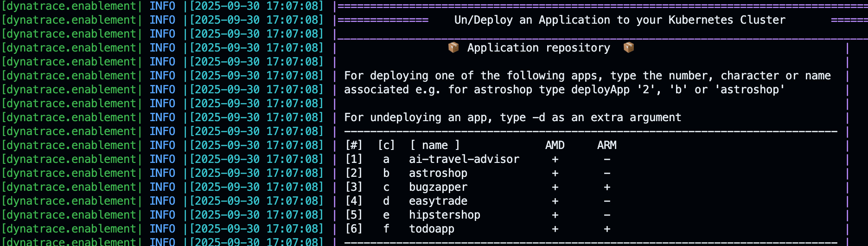
Task: Click the Un/Deploy an Application title text
Action: pyautogui.click(x=619, y=20)
